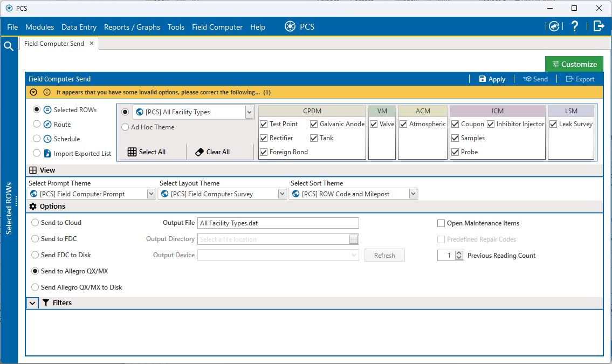Click the Options gear section icon
Viewport: 612px width, 364px height.
33,207
